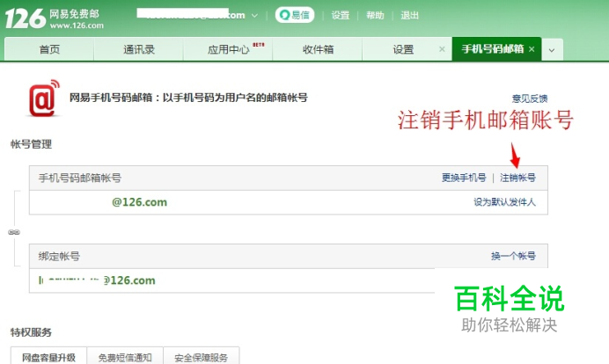609x364 pixels.
Task: Open the 免费短信通知 tab
Action: coord(125,357)
